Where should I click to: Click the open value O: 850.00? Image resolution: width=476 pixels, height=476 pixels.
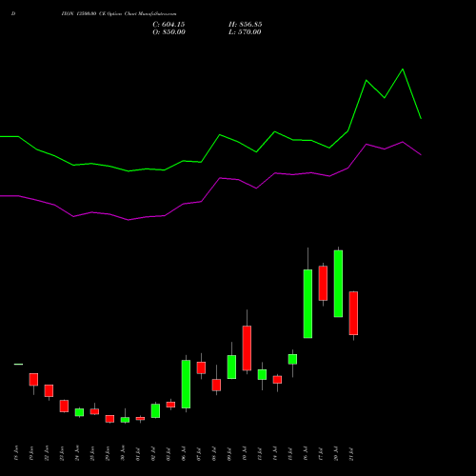point(169,32)
